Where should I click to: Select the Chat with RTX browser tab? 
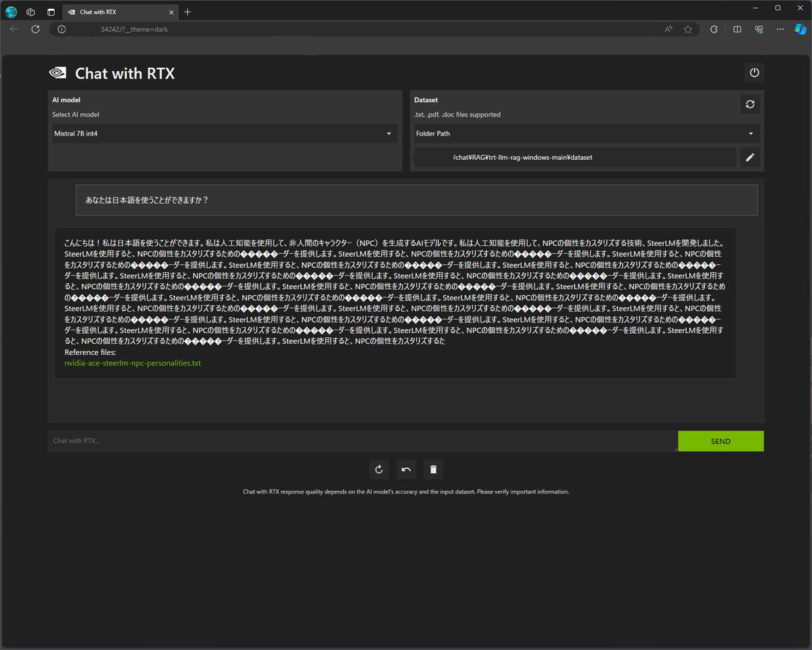pos(120,12)
